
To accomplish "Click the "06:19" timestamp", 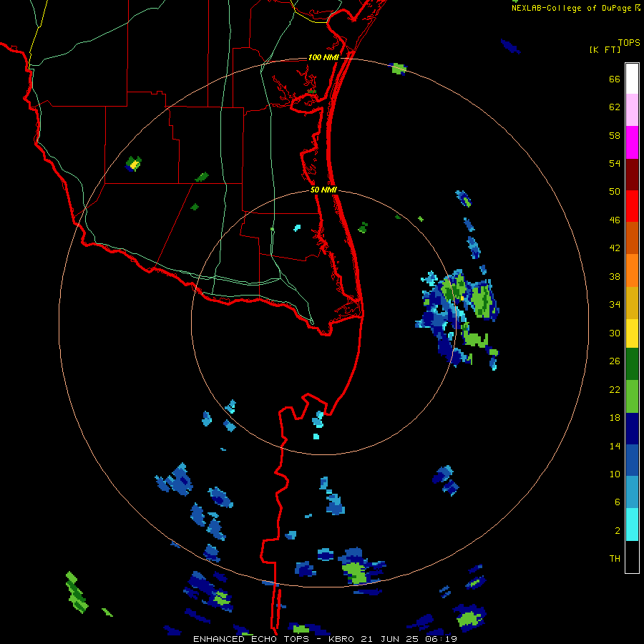I will (x=439, y=639).
